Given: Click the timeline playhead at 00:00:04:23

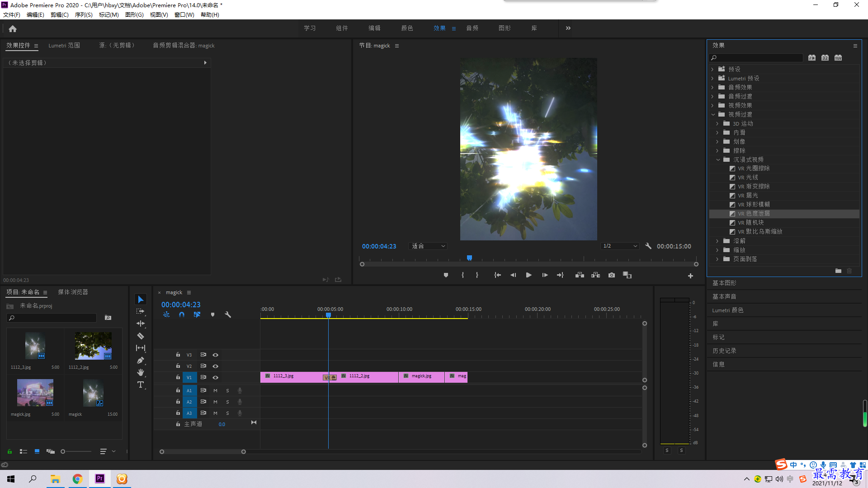Looking at the screenshot, I should [x=329, y=315].
